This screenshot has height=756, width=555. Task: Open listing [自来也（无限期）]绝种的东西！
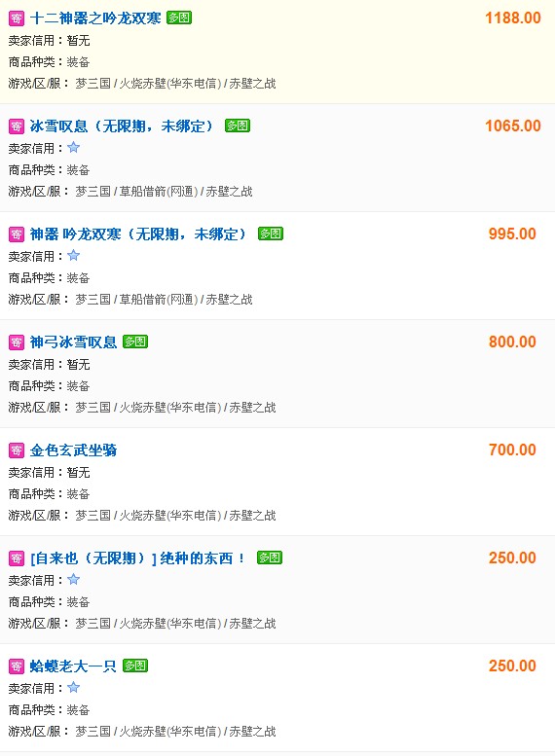137,558
